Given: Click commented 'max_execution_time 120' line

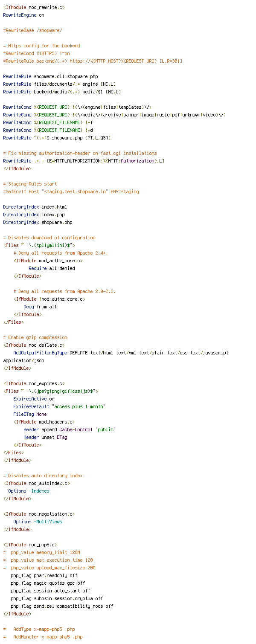Looking at the screenshot, I should point(48,560).
